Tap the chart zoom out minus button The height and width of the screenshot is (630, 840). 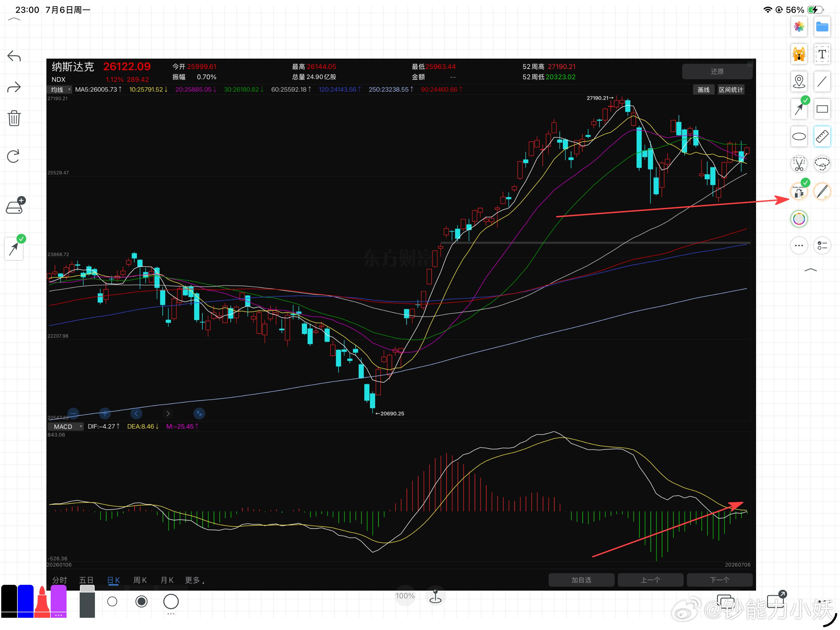coord(73,413)
